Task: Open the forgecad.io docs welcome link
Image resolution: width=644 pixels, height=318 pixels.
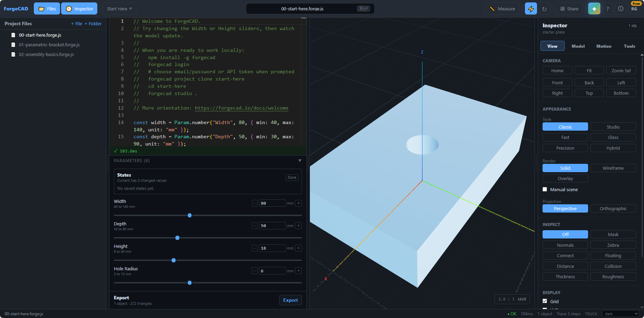Action: tap(242, 108)
